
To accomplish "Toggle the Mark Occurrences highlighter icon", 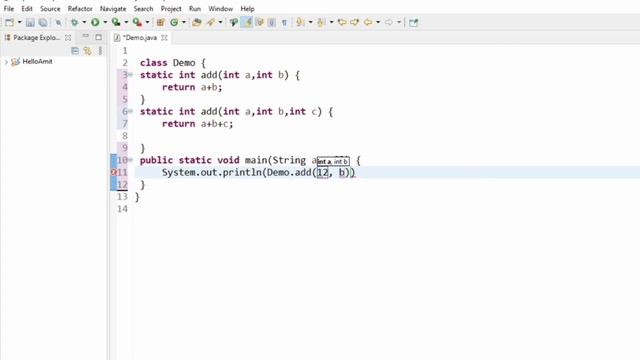I will (247, 22).
